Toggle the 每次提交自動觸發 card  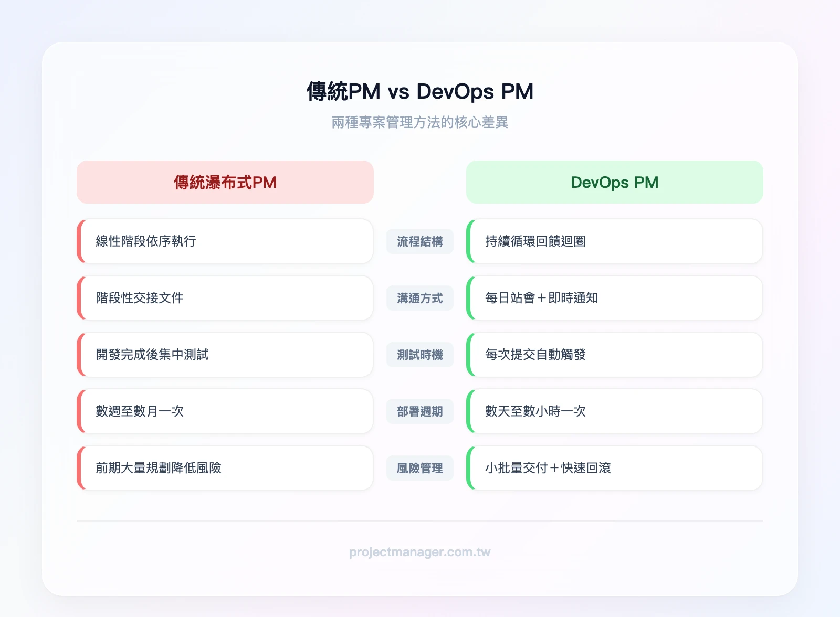click(614, 355)
